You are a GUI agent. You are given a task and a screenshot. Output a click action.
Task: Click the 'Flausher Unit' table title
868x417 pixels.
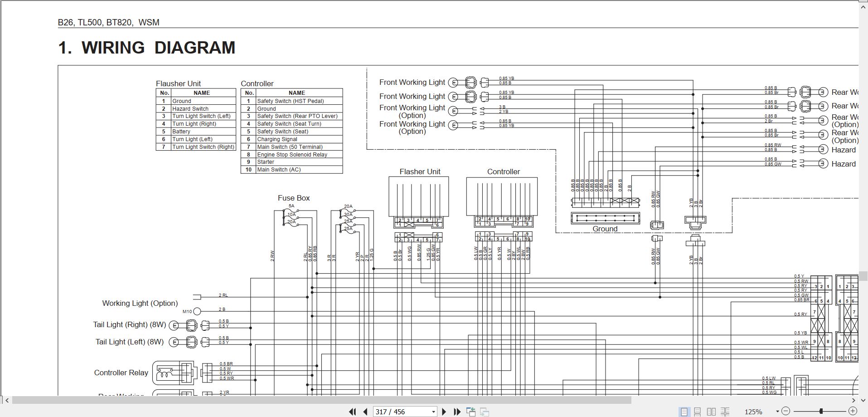[178, 83]
